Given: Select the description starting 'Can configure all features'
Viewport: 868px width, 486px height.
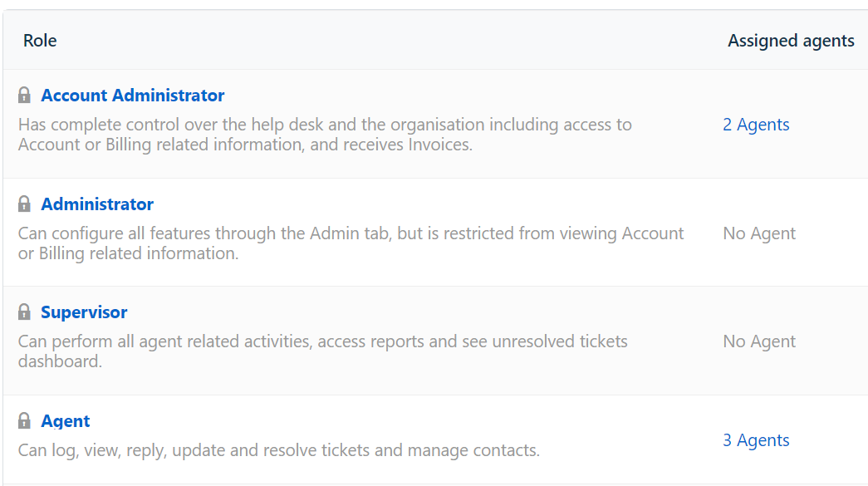Looking at the screenshot, I should 351,243.
